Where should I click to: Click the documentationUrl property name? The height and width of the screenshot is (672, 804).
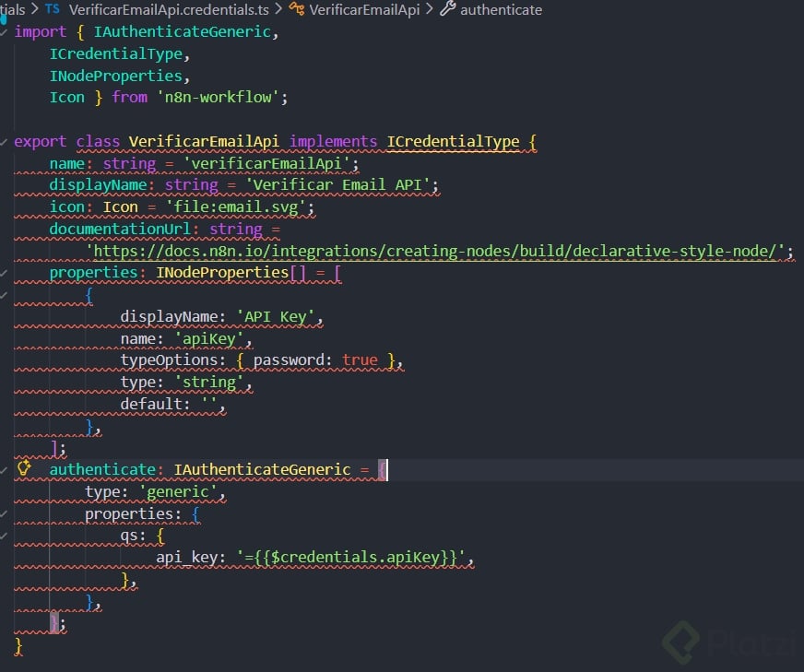(120, 229)
